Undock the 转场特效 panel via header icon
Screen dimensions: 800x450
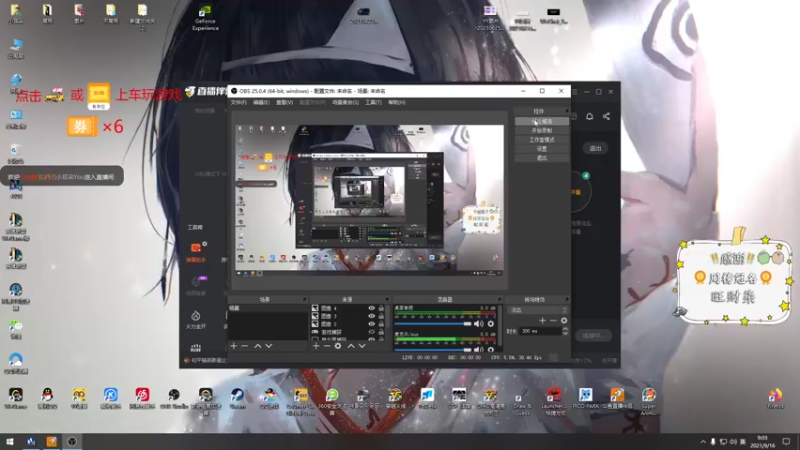click(566, 299)
